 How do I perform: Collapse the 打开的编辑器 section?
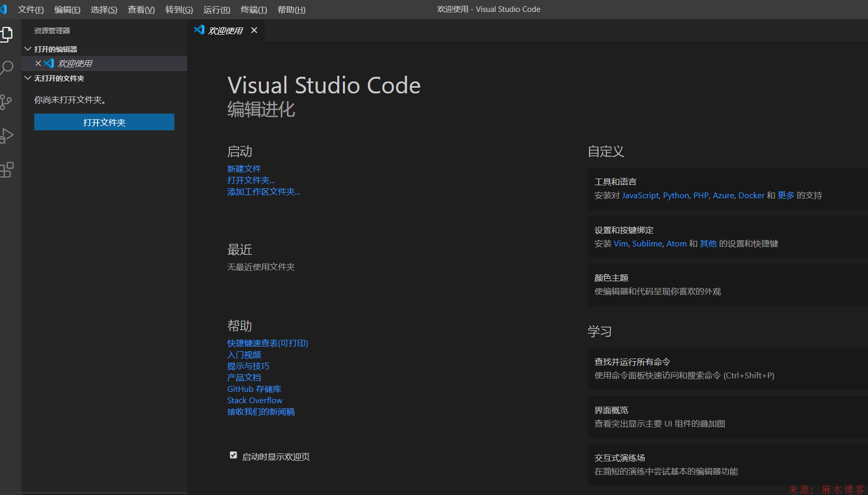(28, 48)
